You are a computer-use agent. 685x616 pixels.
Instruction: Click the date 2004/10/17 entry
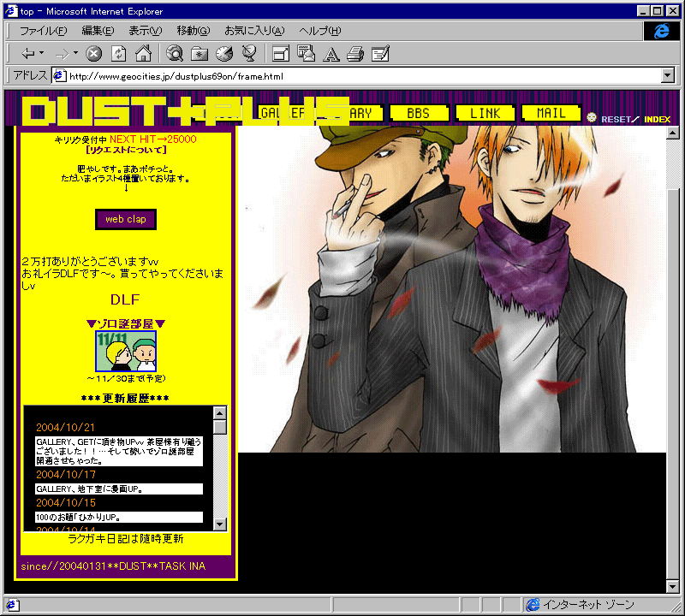coord(66,475)
